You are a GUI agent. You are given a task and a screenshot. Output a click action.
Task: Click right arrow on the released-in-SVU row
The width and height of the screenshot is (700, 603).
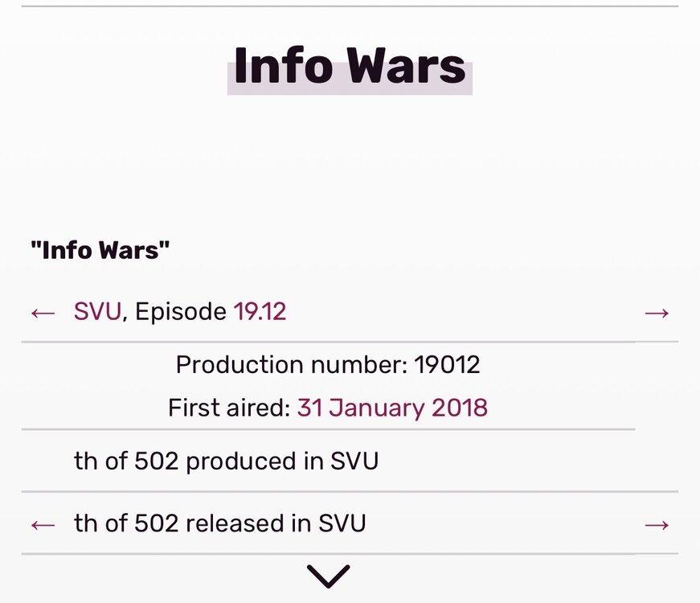pyautogui.click(x=657, y=524)
